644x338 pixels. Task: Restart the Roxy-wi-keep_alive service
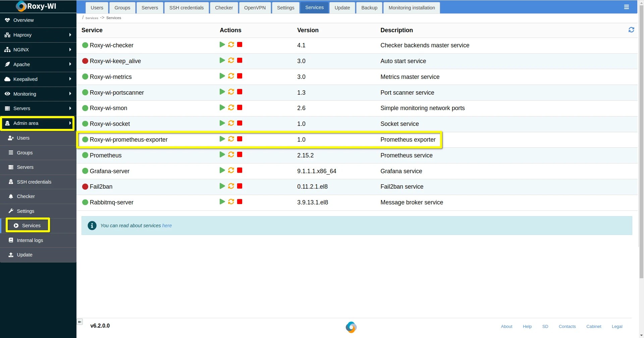click(231, 60)
